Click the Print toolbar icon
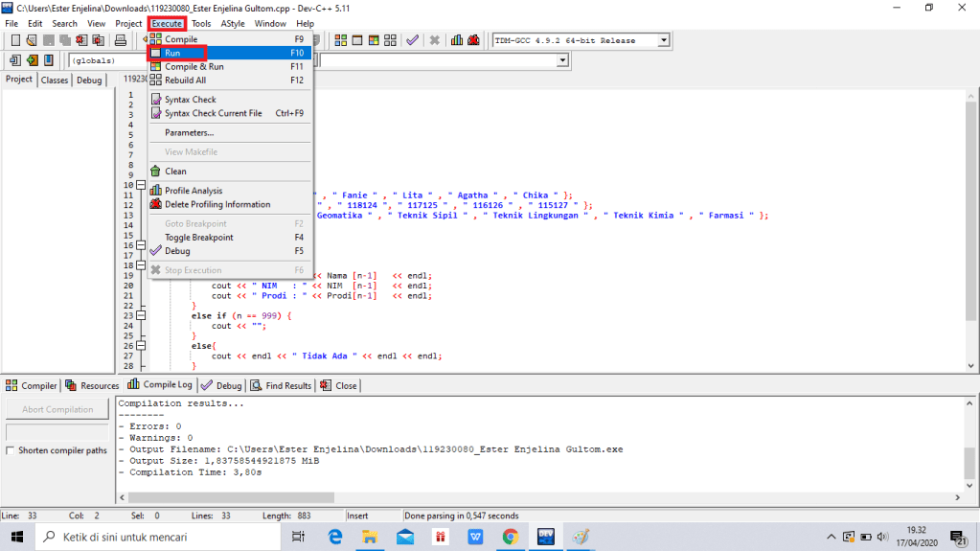 121,40
